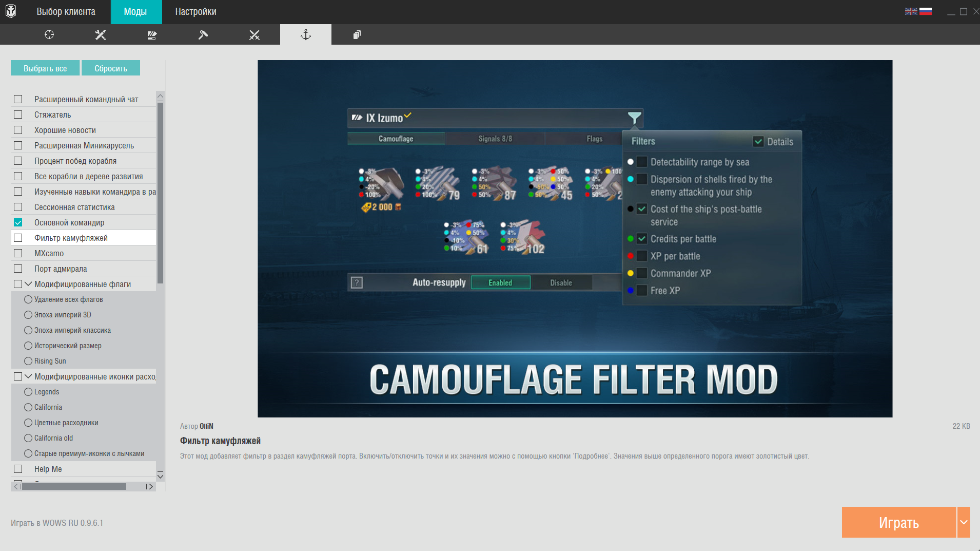Collapse the Модифицированные иконки расходников group
The height and width of the screenshot is (551, 980).
click(x=29, y=376)
